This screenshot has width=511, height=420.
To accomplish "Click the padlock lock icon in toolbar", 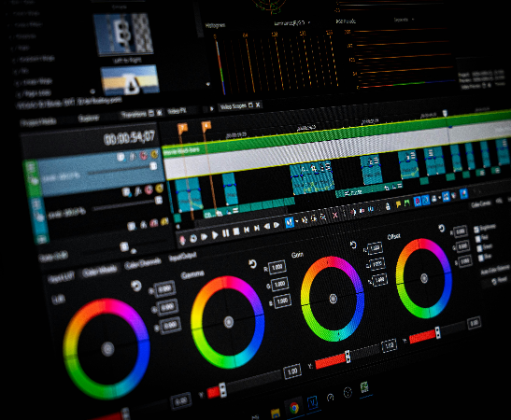I will tap(388, 206).
